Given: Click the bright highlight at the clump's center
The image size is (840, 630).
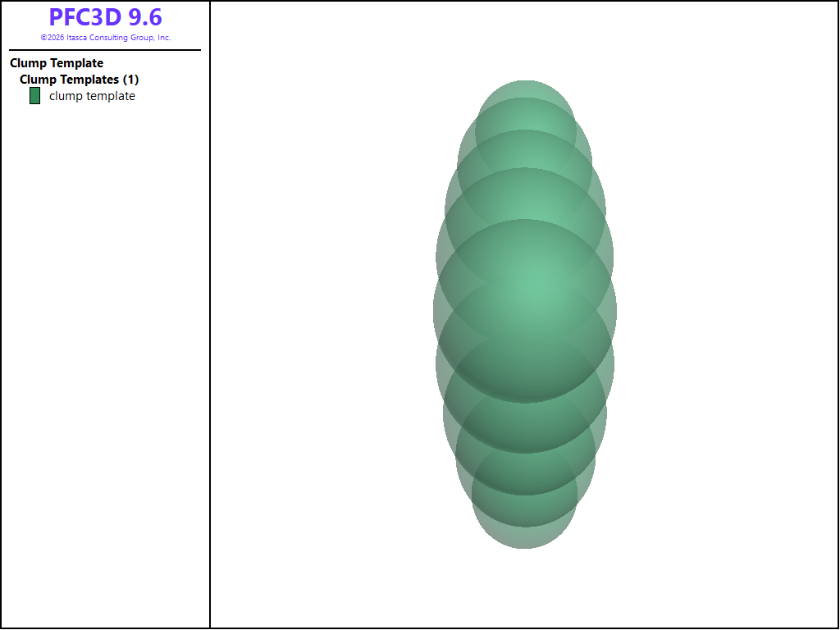Looking at the screenshot, I should coord(525,287).
